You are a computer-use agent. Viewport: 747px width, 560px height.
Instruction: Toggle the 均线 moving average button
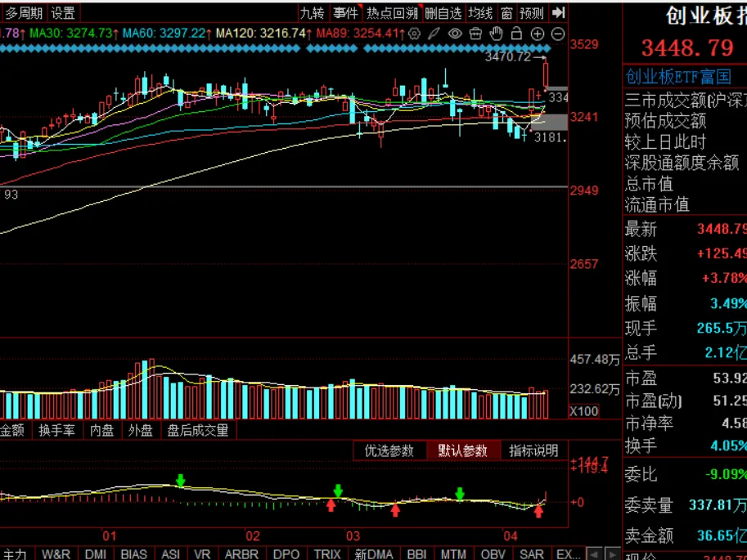(480, 13)
